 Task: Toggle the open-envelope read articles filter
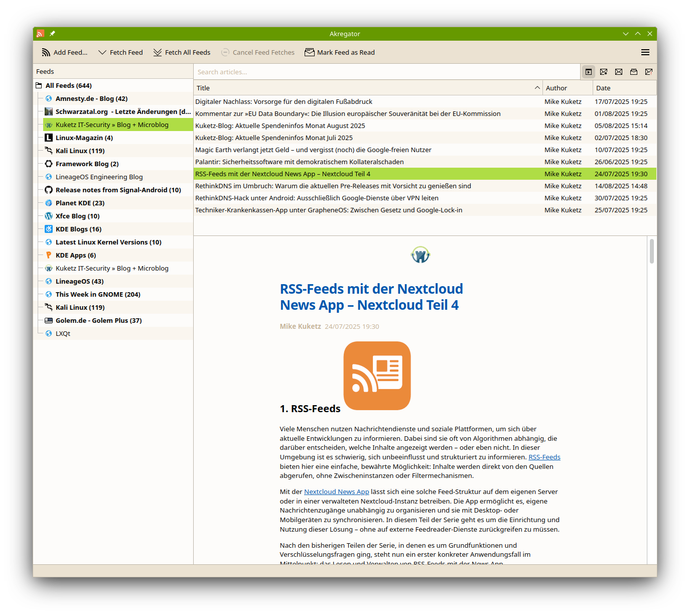[634, 72]
